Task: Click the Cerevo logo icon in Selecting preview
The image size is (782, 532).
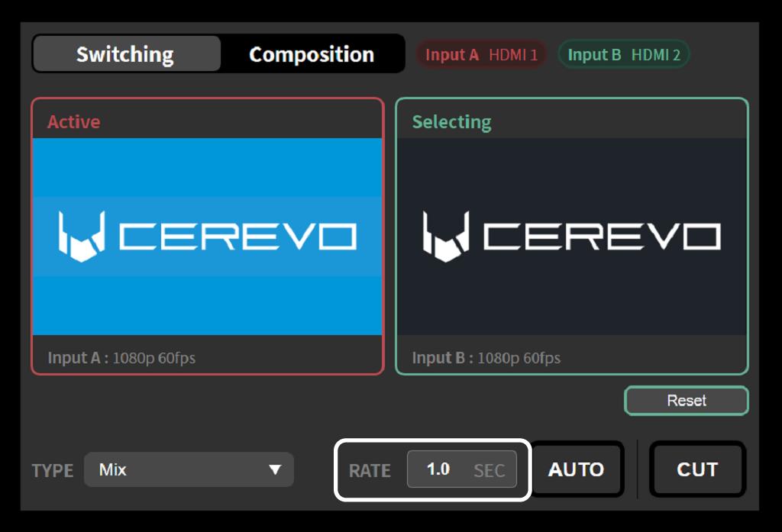Action: pos(446,237)
